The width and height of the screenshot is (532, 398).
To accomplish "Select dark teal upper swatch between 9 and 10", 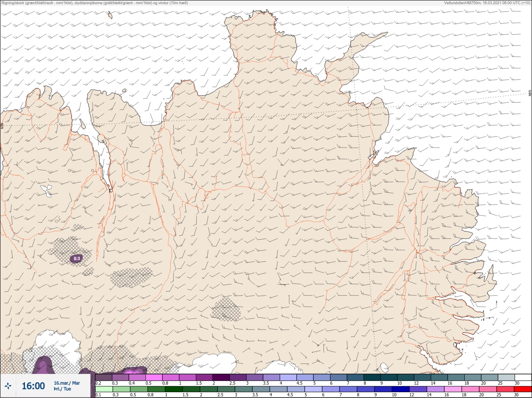I will coord(389,377).
